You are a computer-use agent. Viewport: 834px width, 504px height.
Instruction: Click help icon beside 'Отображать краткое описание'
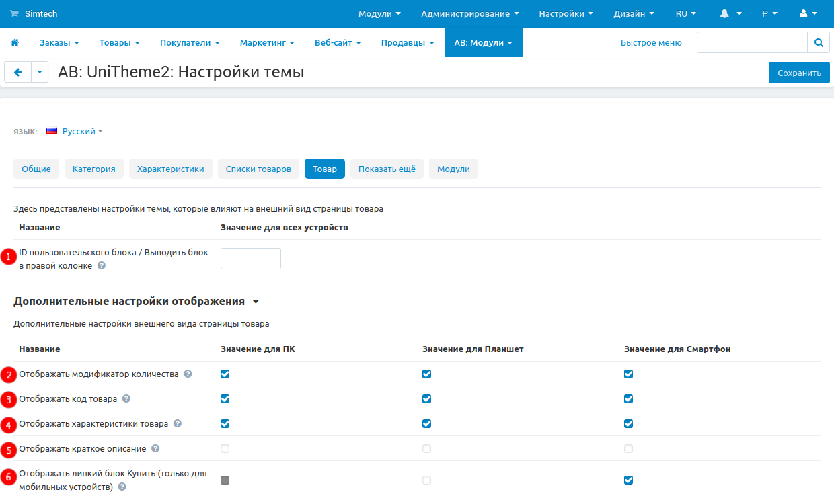pos(155,448)
